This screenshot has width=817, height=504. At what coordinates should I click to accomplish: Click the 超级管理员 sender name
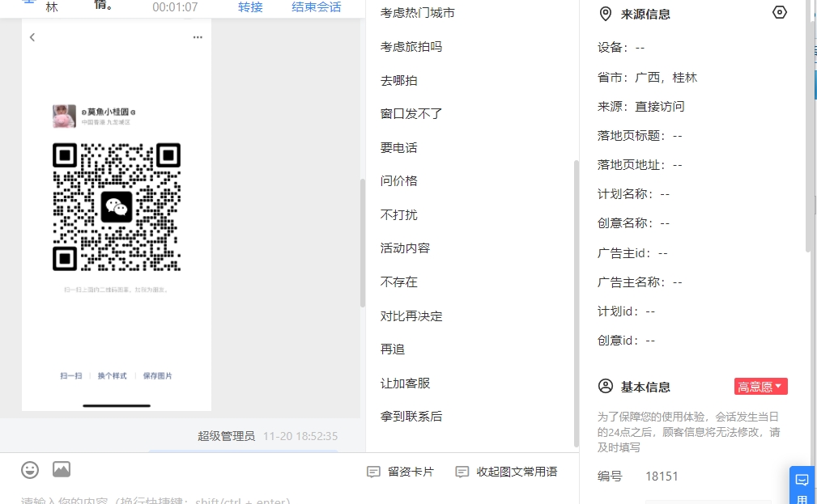[x=226, y=436]
